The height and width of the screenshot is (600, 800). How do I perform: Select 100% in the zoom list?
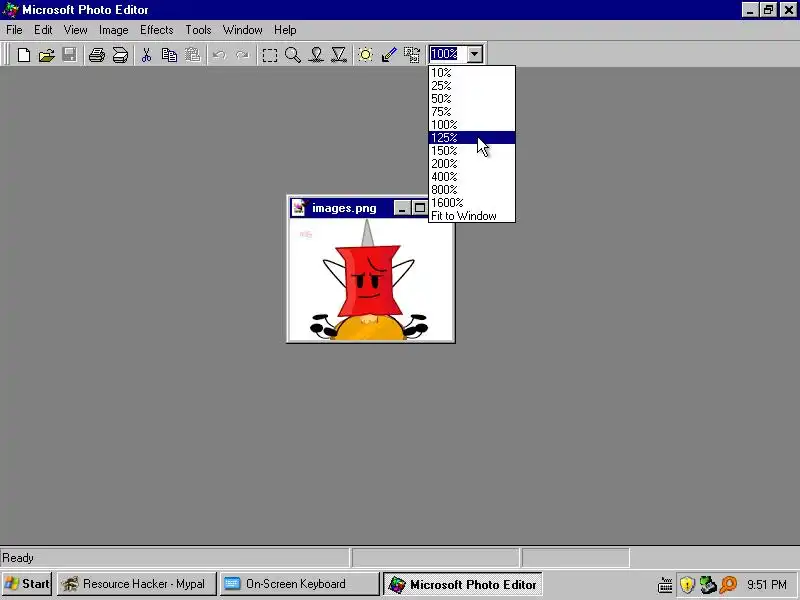tap(471, 124)
